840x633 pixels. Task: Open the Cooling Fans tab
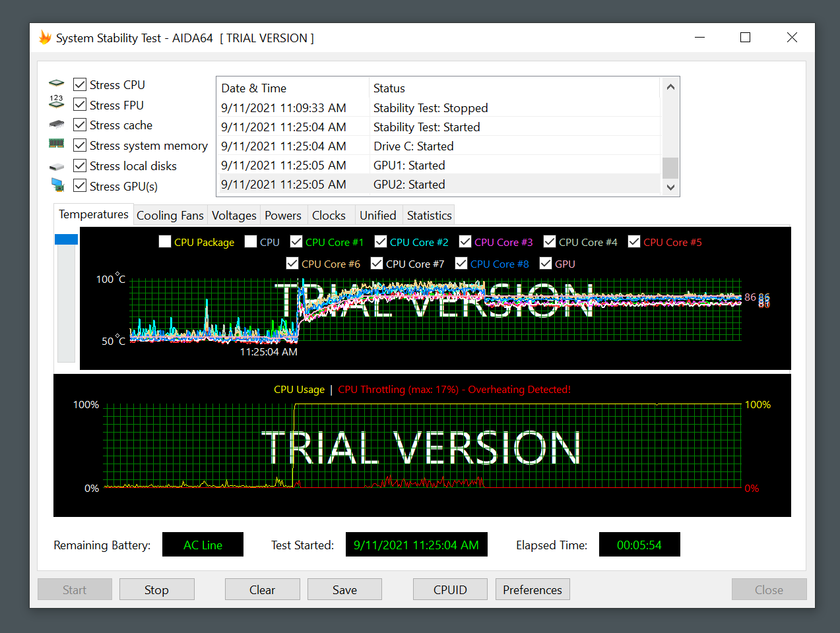(170, 216)
